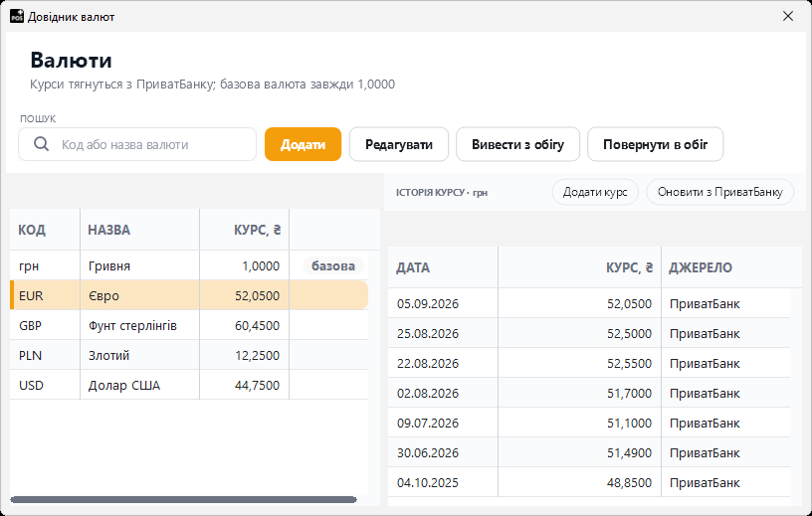Image resolution: width=812 pixels, height=516 pixels.
Task: Select history row dated 02.08.2026
Action: [589, 394]
